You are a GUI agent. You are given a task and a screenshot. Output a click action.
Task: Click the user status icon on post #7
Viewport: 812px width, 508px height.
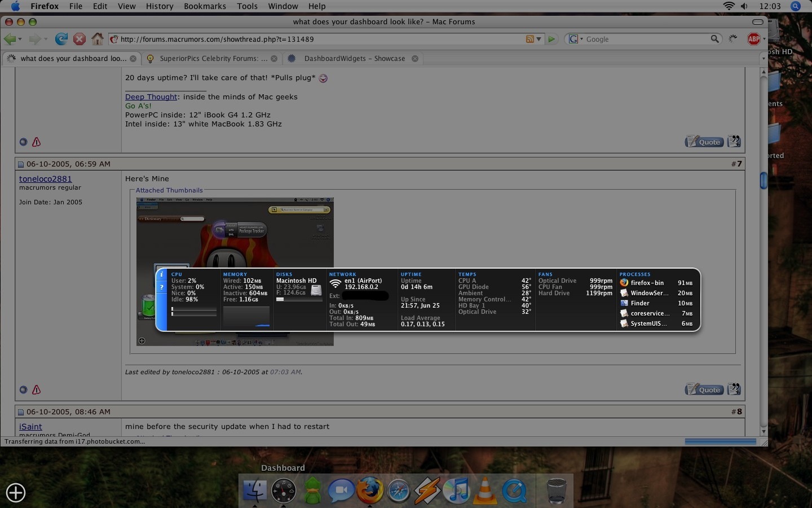tap(23, 389)
